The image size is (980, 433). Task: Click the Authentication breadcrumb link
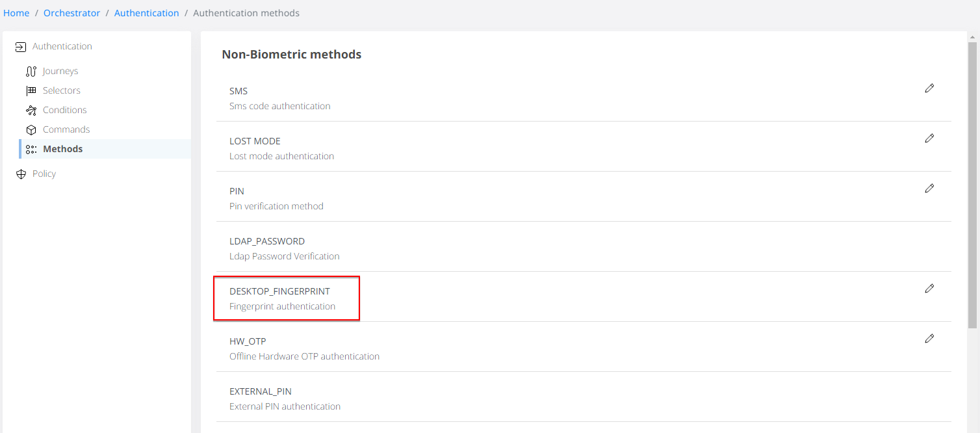[x=146, y=12]
